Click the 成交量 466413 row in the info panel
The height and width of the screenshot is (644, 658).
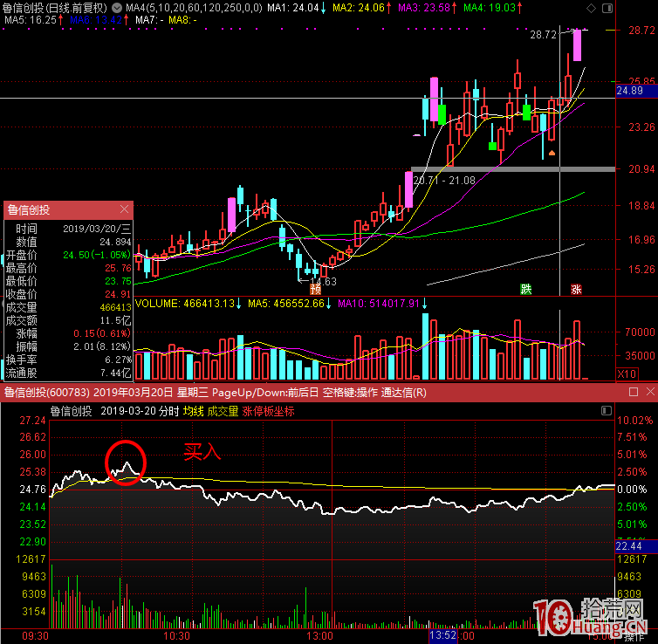pos(68,307)
